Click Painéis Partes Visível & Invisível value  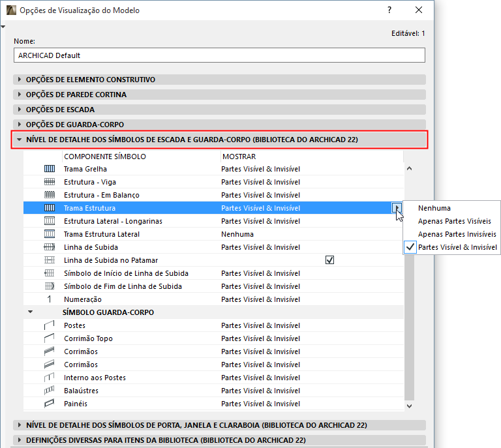click(260, 404)
